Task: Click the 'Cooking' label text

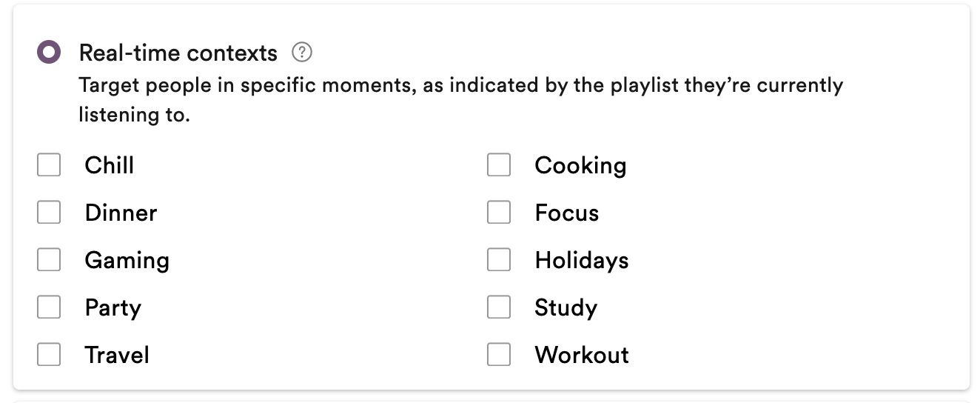Action: (x=580, y=166)
